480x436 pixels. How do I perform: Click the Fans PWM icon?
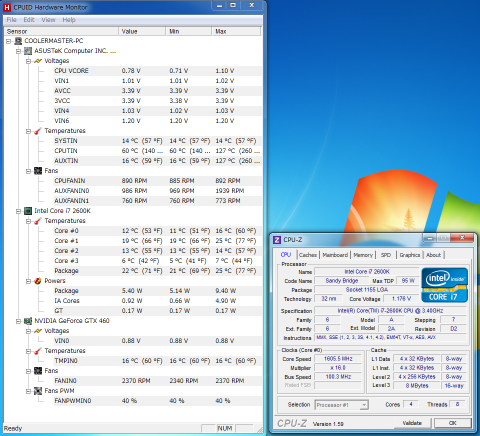click(x=38, y=391)
